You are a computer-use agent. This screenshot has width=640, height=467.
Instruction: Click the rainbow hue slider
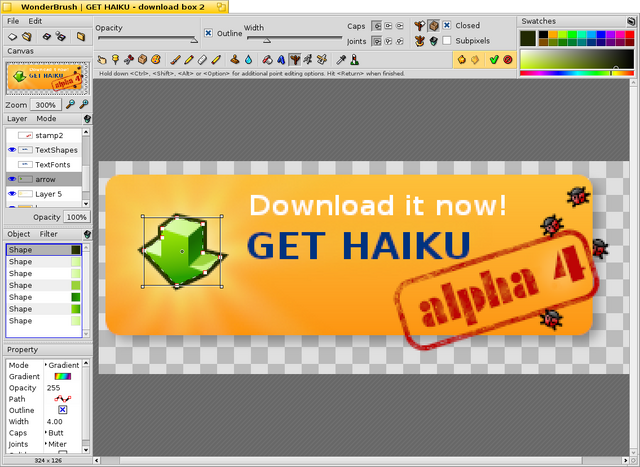click(577, 73)
